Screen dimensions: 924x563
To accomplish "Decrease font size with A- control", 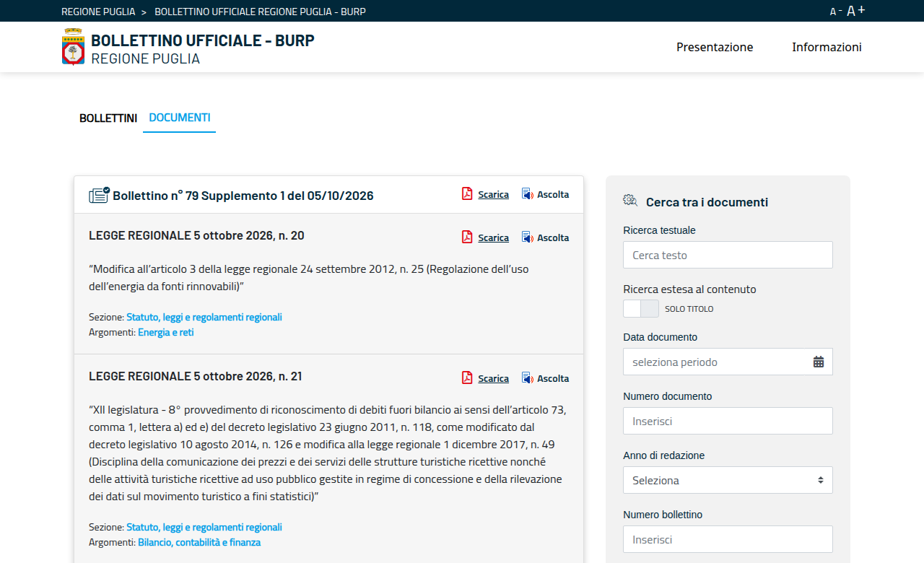I will point(836,12).
